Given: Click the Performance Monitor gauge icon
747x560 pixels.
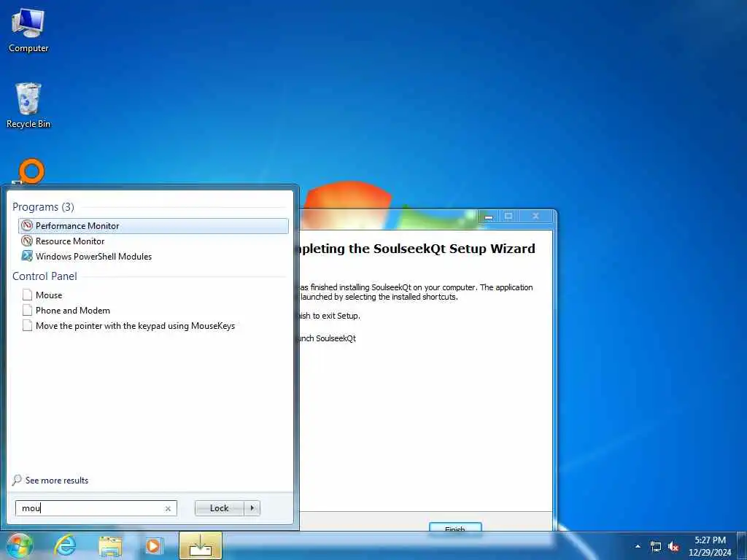Looking at the screenshot, I should pyautogui.click(x=27, y=225).
